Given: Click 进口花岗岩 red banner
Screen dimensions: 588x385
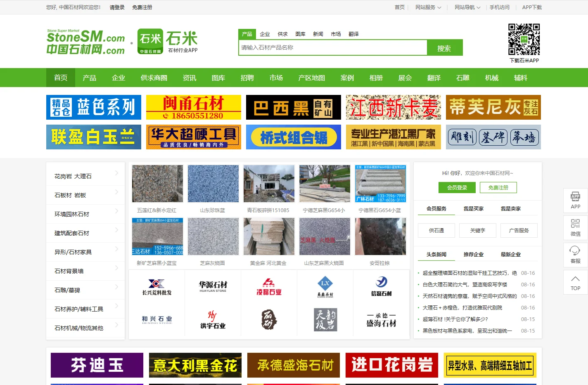Looking at the screenshot, I should coord(392,365).
